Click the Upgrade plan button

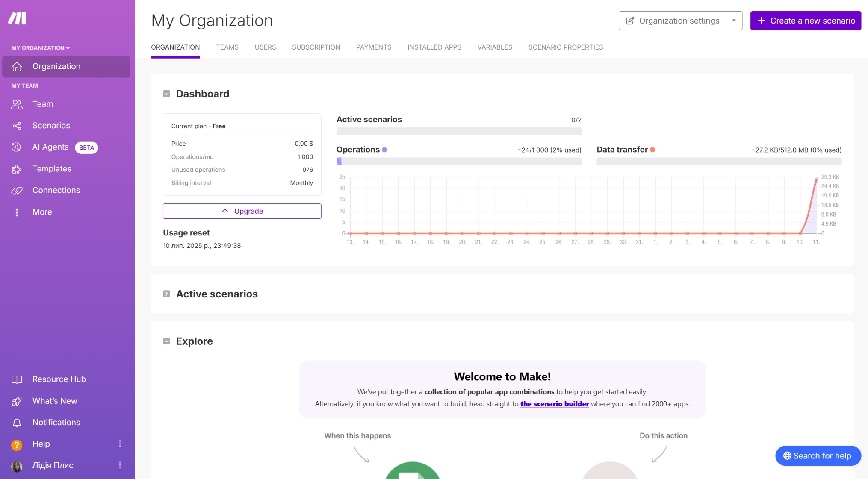pos(242,211)
